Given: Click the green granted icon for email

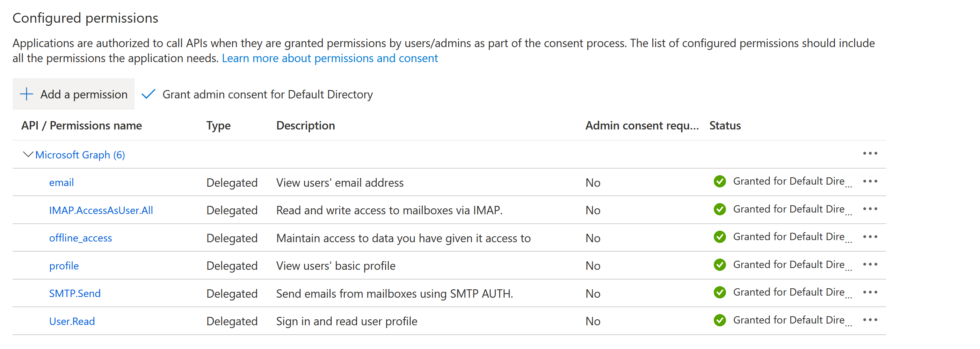Looking at the screenshot, I should [x=720, y=182].
